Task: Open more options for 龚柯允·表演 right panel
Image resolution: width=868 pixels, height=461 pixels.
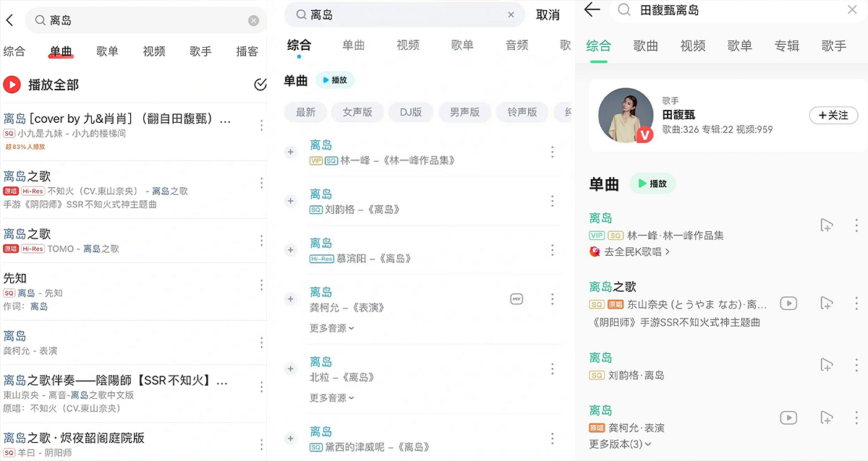Action: (857, 418)
